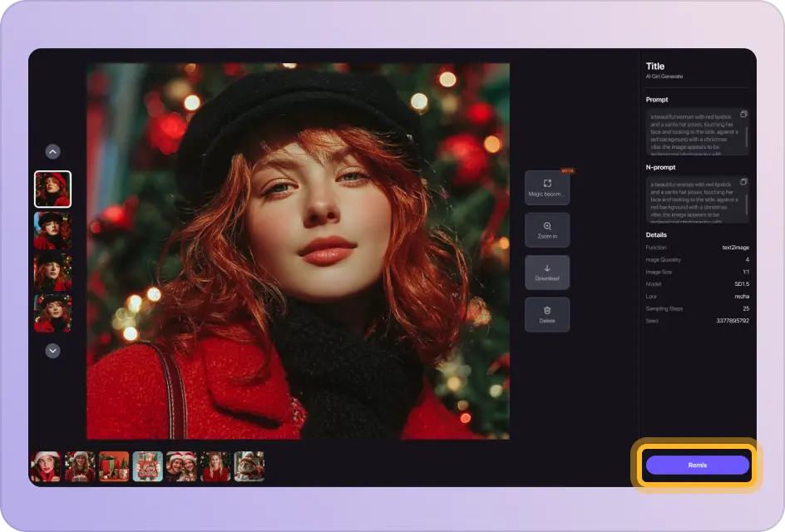The height and width of the screenshot is (532, 785).
Task: Click the Download button label
Action: pyautogui.click(x=547, y=278)
